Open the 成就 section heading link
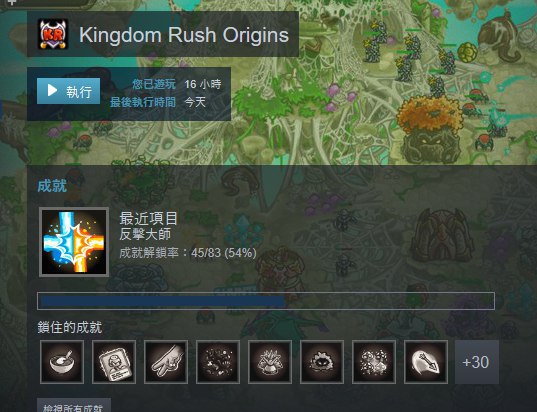 click(52, 186)
